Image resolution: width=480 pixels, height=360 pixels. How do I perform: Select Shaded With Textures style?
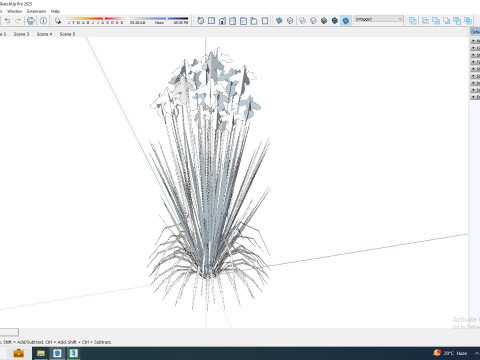(x=335, y=21)
